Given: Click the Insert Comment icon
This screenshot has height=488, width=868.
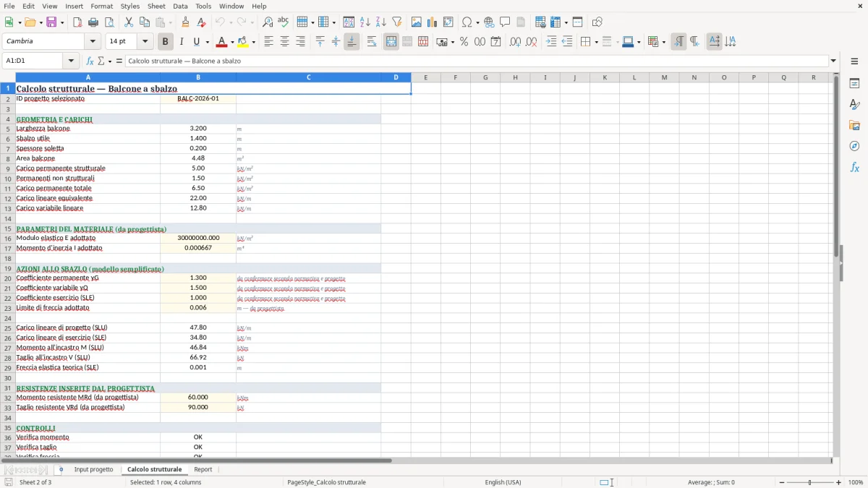Looking at the screenshot, I should 505,22.
